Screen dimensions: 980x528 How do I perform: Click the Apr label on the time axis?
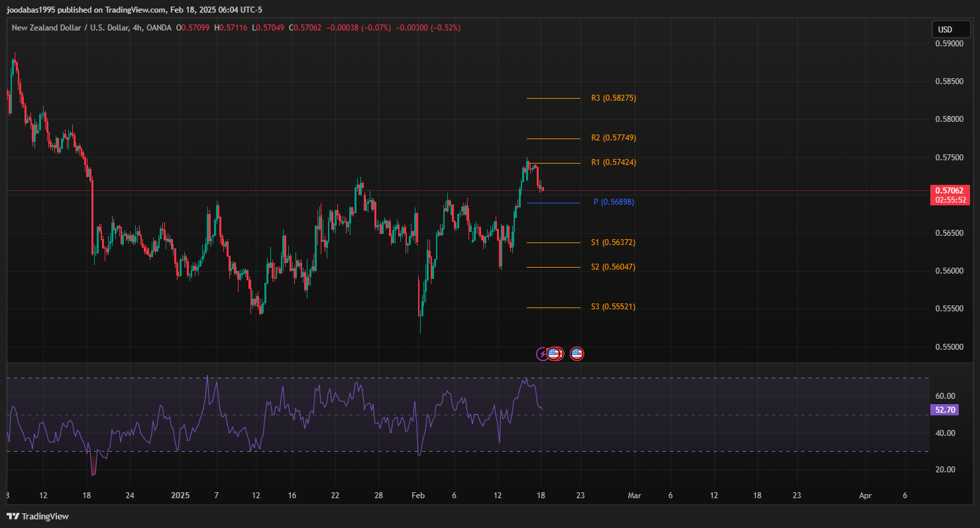865,496
